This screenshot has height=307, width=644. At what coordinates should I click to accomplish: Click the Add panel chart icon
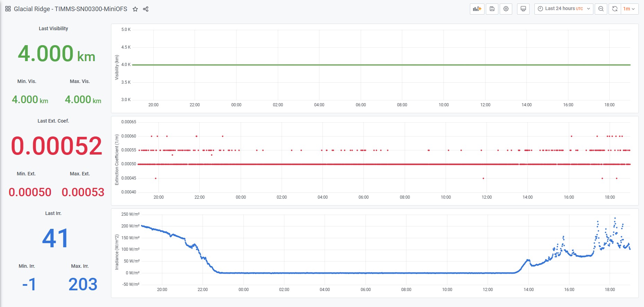[x=477, y=9]
